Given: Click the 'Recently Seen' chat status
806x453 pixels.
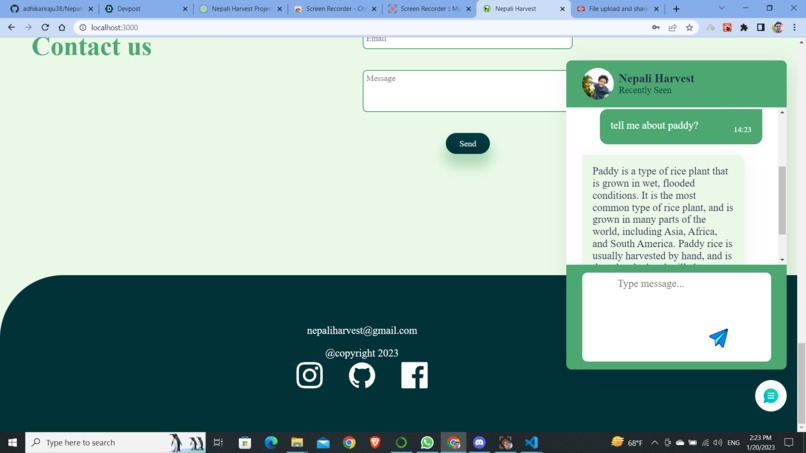Looking at the screenshot, I should coord(645,90).
